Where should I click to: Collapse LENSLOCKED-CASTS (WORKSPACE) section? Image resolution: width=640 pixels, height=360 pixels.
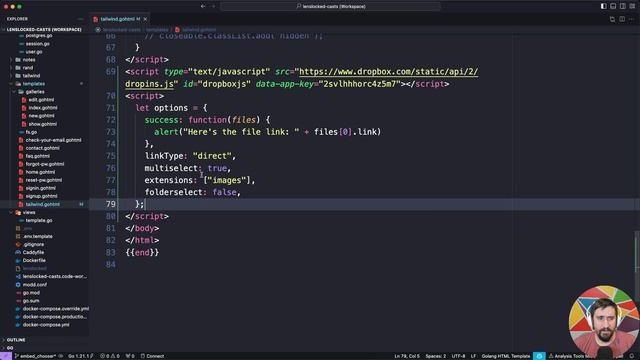[x=44, y=29]
